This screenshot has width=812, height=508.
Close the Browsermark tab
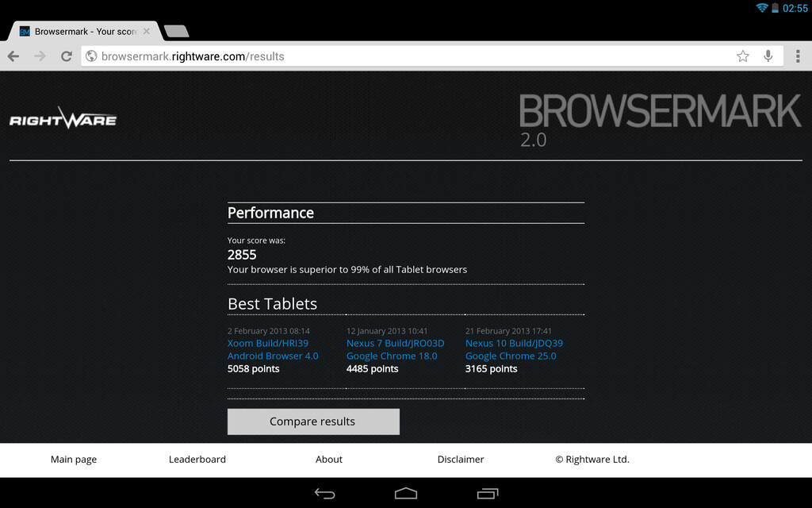[x=147, y=31]
